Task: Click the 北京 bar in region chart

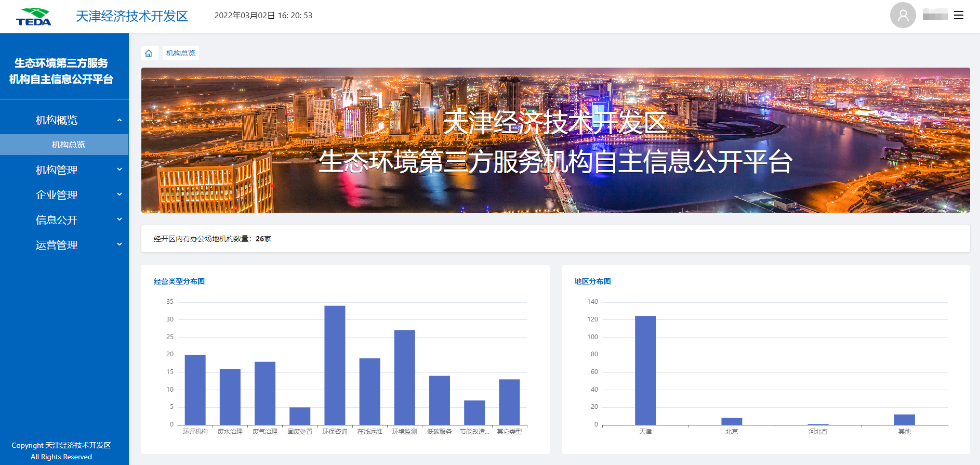Action: click(x=732, y=421)
